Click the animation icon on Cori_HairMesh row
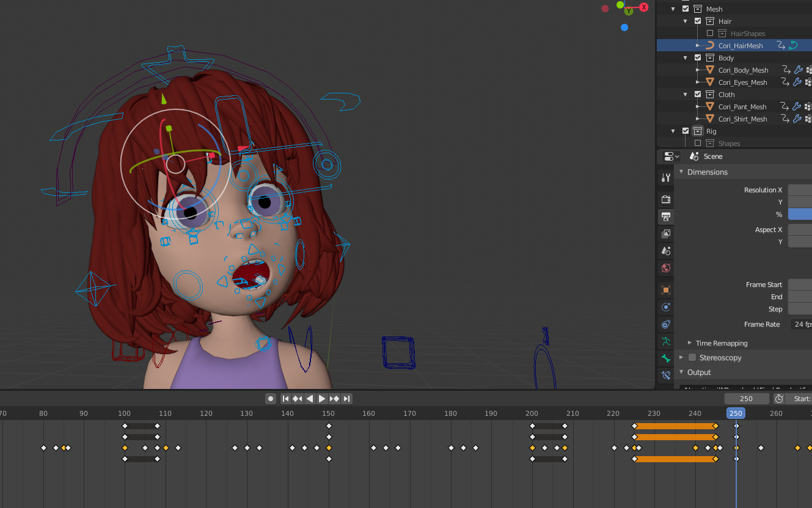The height and width of the screenshot is (508, 812). click(780, 45)
